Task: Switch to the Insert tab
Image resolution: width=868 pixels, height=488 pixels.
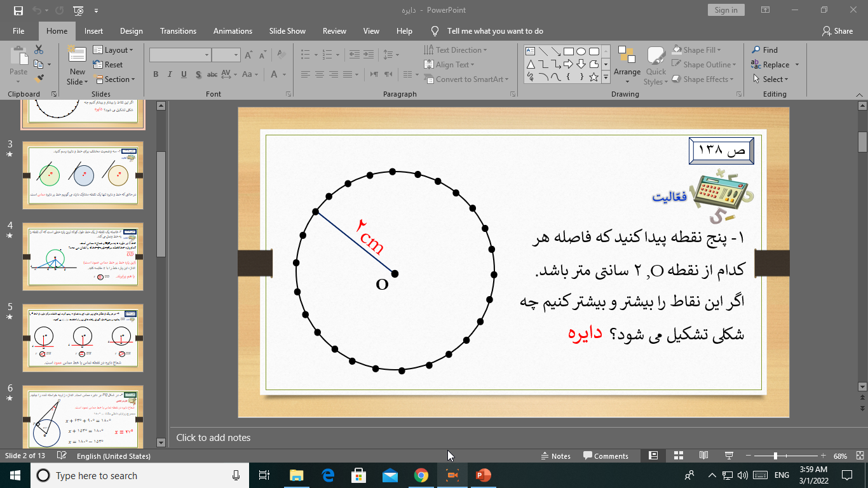Action: coord(93,31)
